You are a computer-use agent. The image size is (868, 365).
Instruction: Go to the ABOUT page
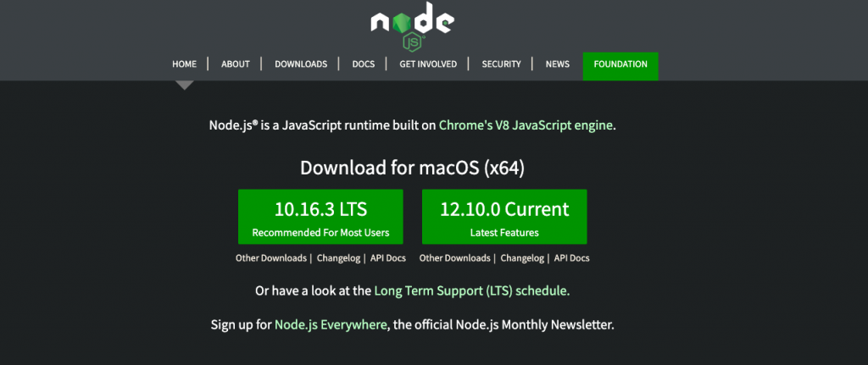(x=236, y=64)
